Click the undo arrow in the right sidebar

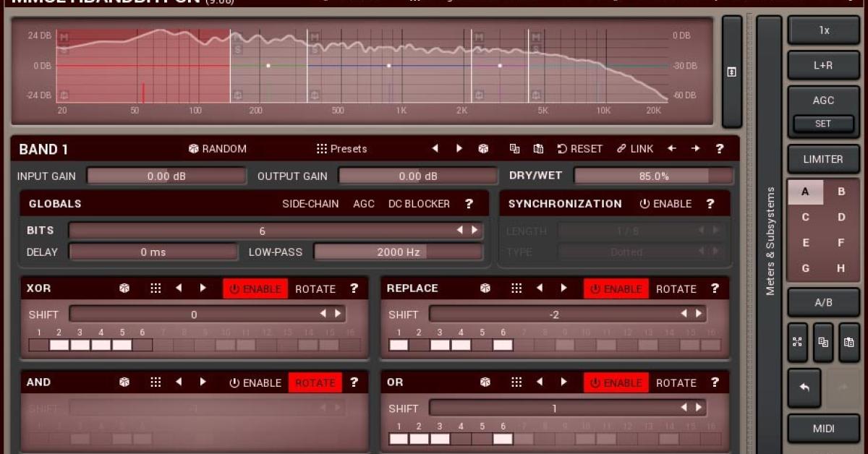pos(805,387)
